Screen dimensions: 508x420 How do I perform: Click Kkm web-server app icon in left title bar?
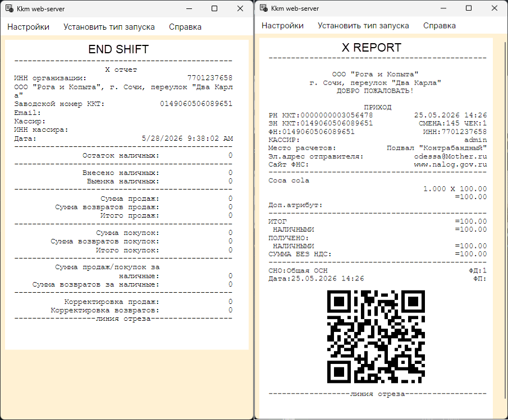point(10,9)
